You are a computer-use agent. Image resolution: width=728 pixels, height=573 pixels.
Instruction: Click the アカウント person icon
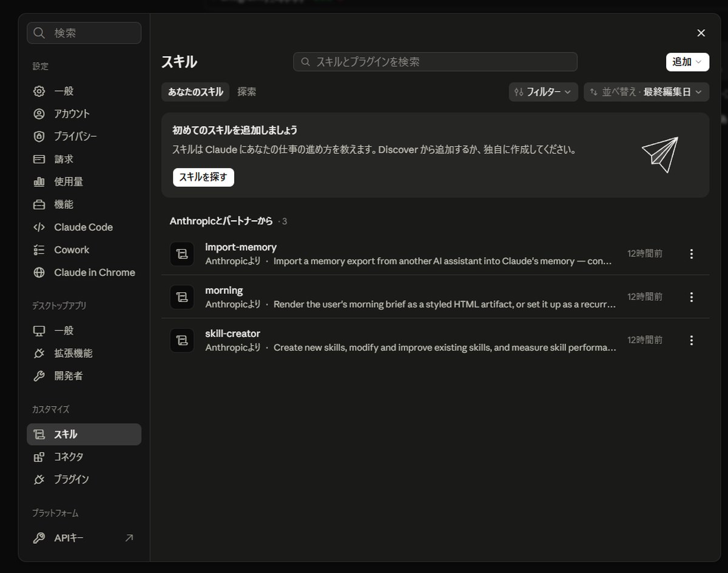tap(39, 113)
